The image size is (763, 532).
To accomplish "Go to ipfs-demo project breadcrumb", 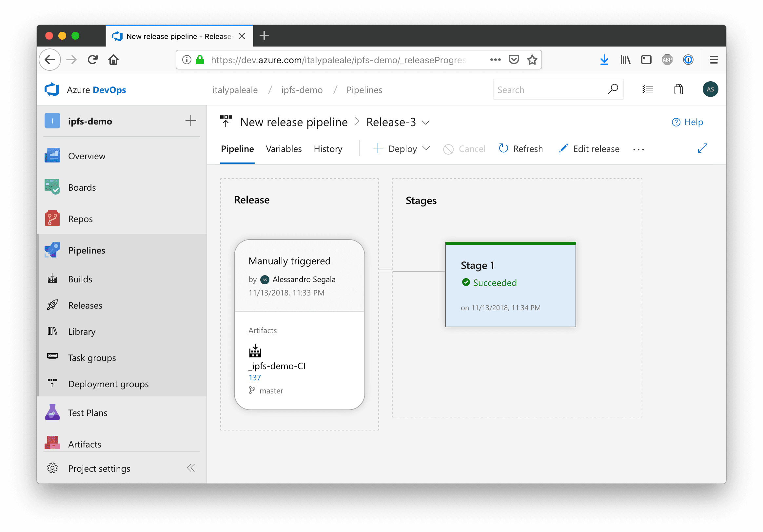I will coord(302,90).
